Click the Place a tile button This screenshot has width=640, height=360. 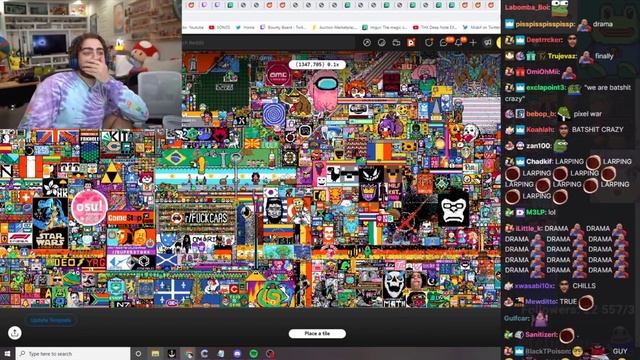pos(317,333)
